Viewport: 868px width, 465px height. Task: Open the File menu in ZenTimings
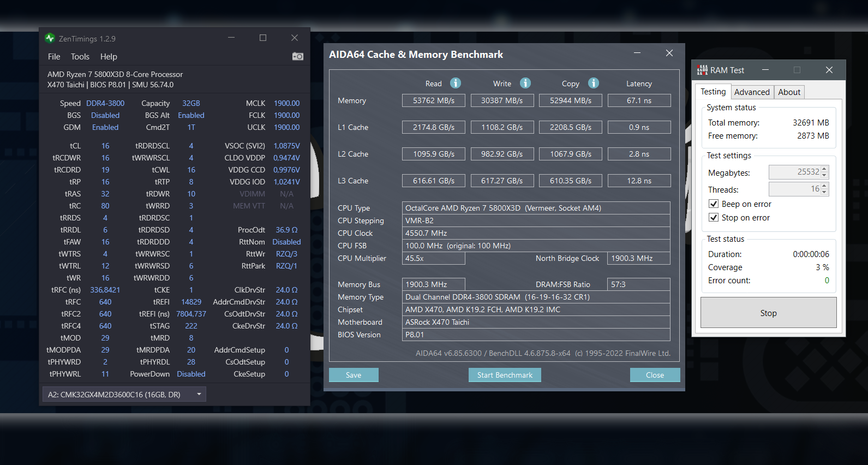click(54, 56)
